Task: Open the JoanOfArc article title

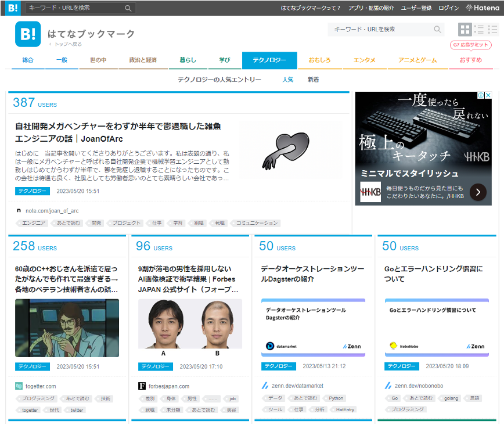Action: click(118, 132)
